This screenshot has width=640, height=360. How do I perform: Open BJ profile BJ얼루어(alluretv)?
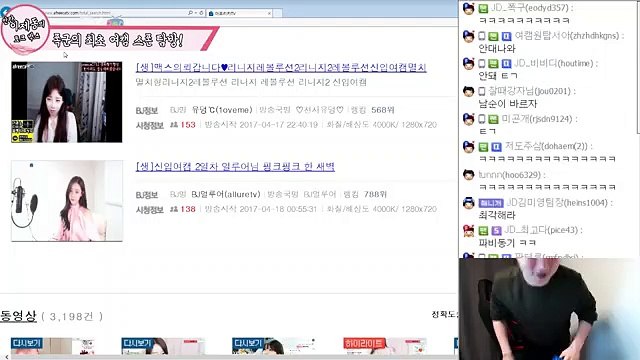tap(226, 194)
